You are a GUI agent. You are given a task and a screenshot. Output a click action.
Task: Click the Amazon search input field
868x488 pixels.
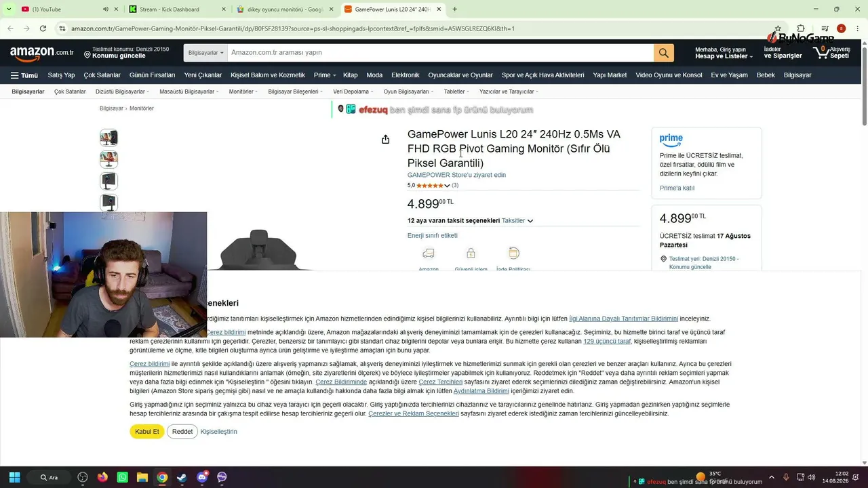pos(441,53)
